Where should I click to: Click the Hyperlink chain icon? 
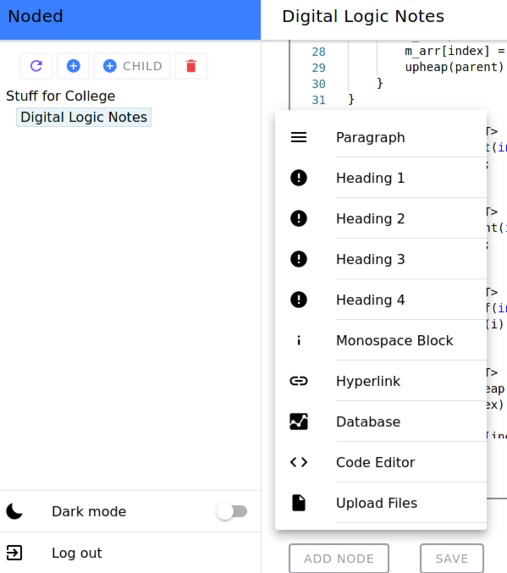coord(299,381)
